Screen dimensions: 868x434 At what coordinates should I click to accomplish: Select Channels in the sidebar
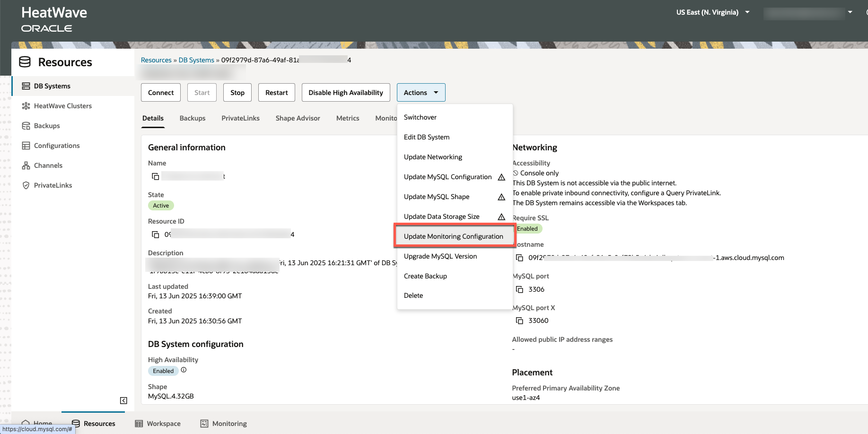(x=48, y=165)
